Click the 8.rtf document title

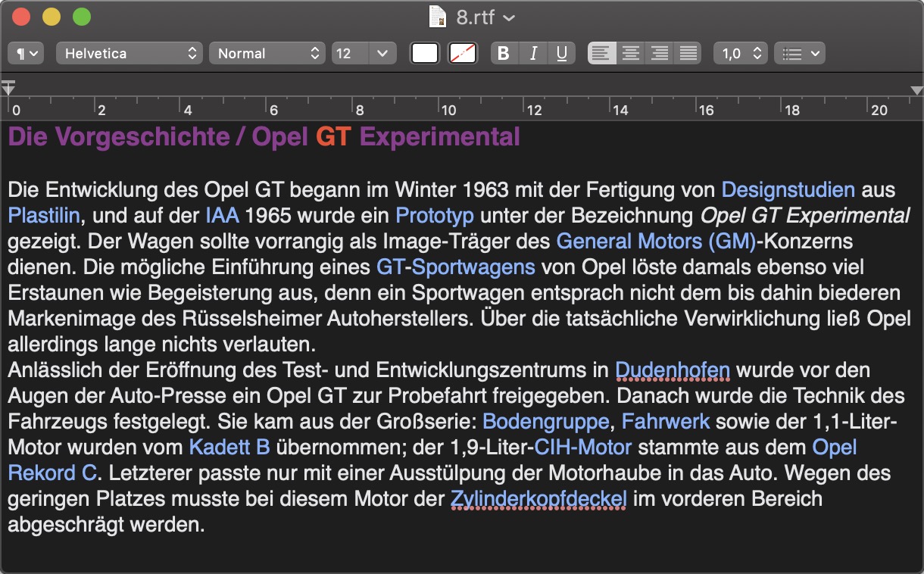pyautogui.click(x=477, y=16)
